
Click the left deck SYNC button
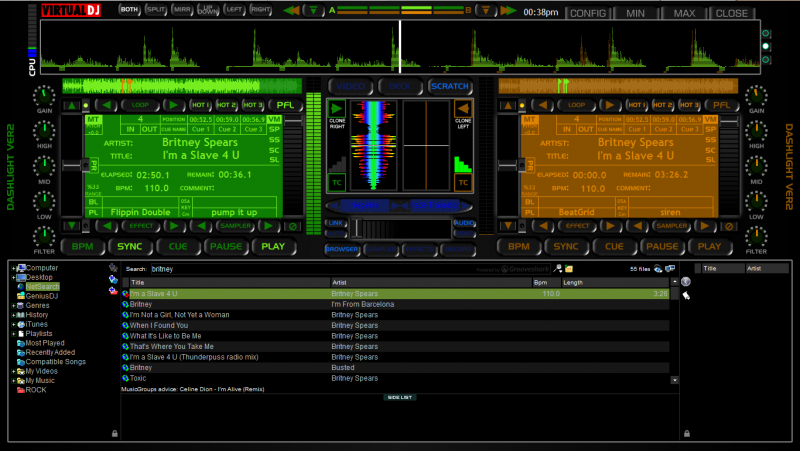coord(130,246)
